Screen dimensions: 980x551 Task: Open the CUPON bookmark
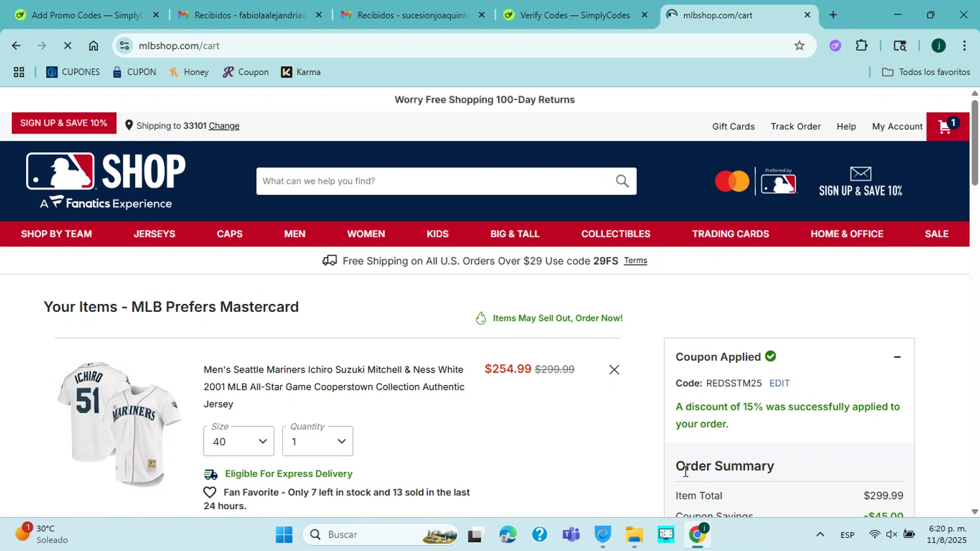tap(135, 72)
